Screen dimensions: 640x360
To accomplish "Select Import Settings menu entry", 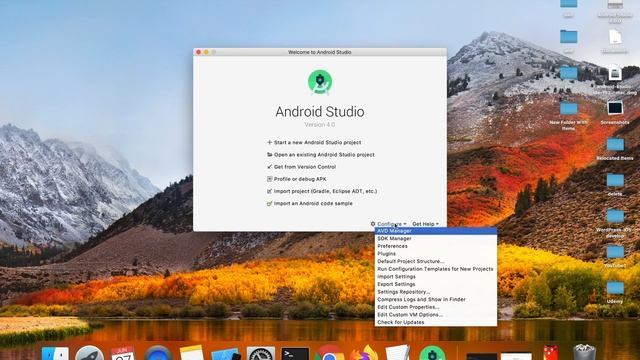I will pyautogui.click(x=436, y=276).
